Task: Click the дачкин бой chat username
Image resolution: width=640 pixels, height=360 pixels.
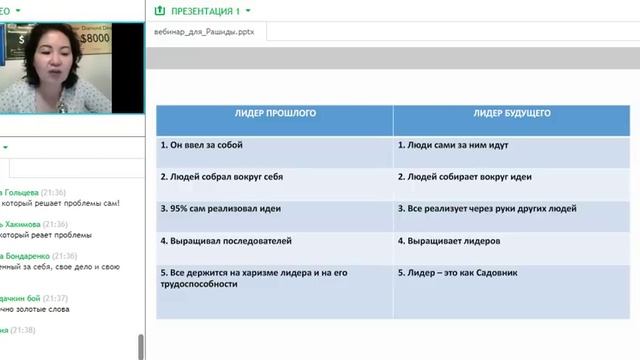Action: click(20, 298)
